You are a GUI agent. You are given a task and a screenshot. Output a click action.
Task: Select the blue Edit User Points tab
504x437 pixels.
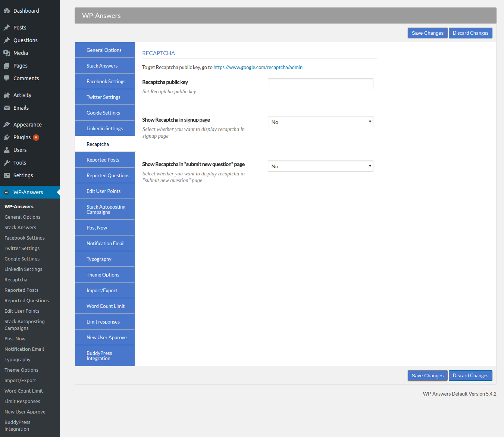(x=105, y=191)
